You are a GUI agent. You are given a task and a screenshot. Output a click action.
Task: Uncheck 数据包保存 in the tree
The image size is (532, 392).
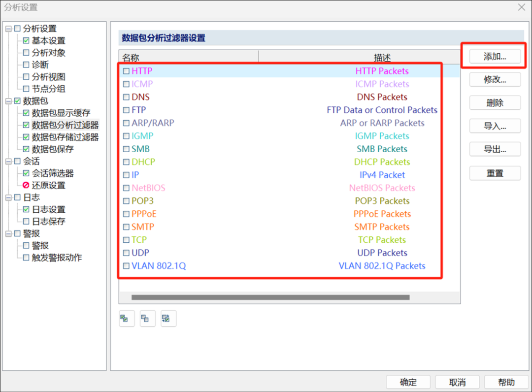tap(26, 149)
